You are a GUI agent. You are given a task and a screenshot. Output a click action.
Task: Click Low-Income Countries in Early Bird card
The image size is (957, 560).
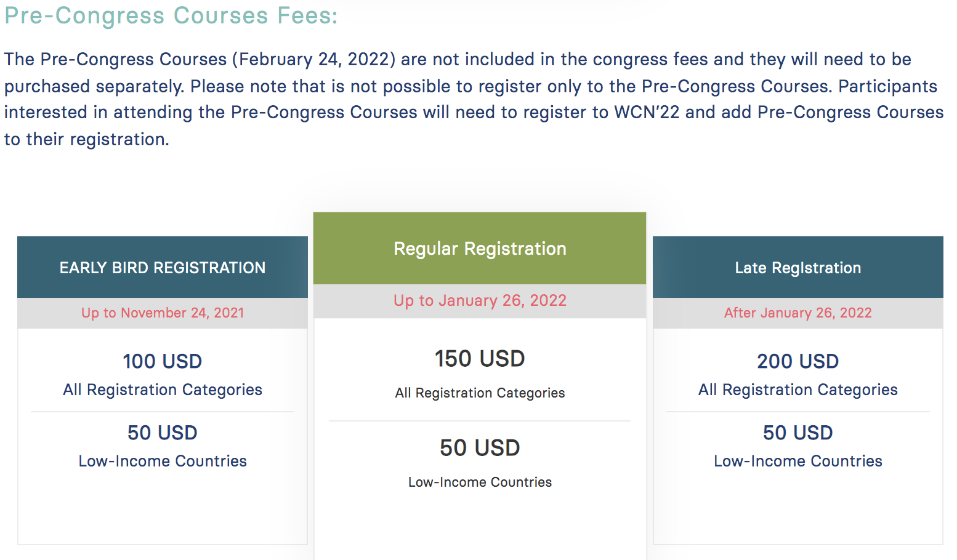163,461
